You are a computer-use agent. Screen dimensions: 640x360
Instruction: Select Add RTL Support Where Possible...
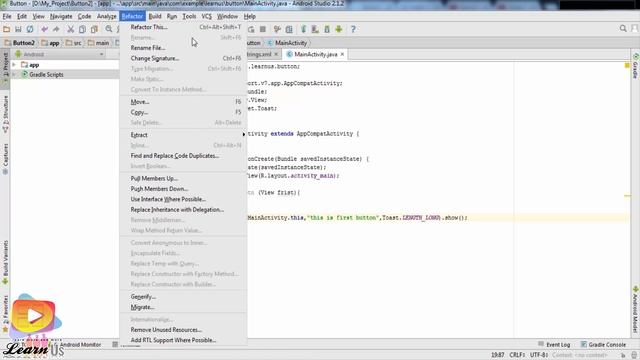pos(184,340)
